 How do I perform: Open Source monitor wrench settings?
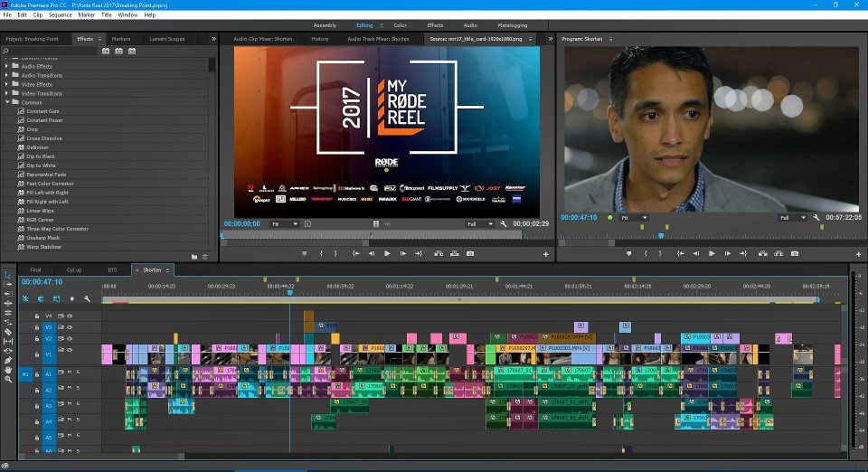(x=504, y=223)
